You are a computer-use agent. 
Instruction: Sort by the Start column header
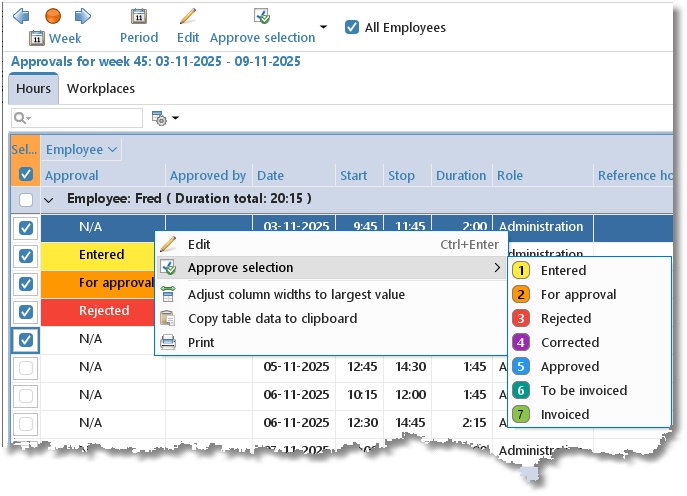click(359, 175)
